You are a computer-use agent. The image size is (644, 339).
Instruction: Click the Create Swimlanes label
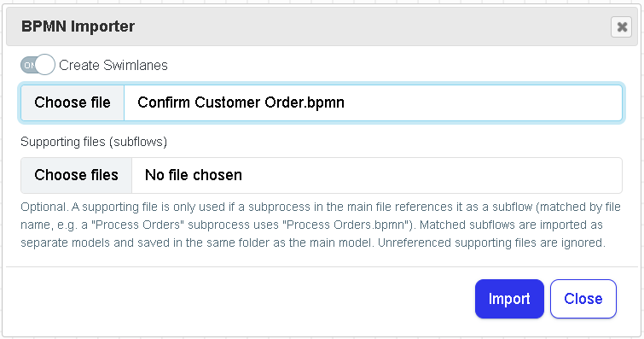[x=113, y=65]
